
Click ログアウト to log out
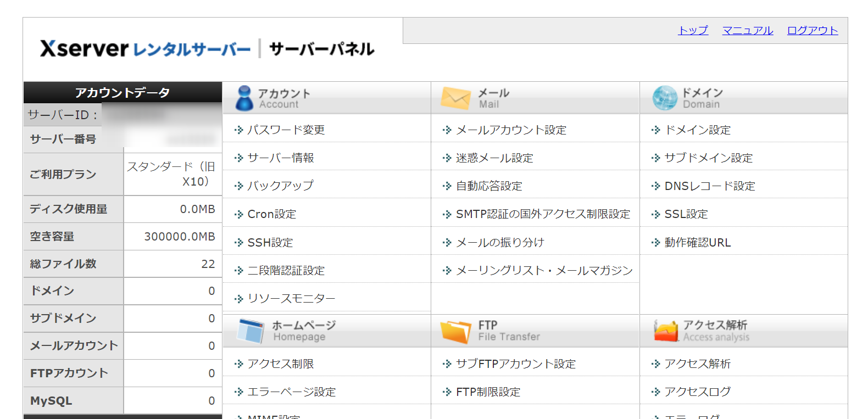[x=813, y=30]
